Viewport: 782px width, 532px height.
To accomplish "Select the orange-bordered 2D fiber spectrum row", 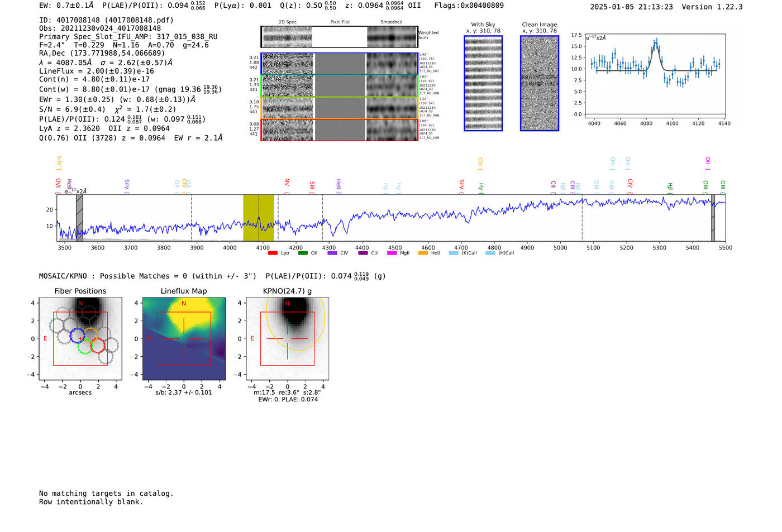I will click(x=340, y=108).
